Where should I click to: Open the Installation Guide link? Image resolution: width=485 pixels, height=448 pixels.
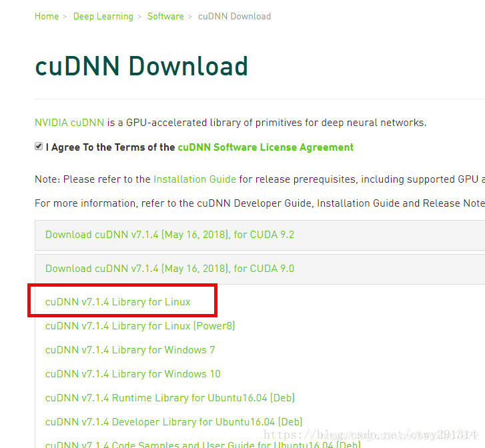tap(195, 179)
